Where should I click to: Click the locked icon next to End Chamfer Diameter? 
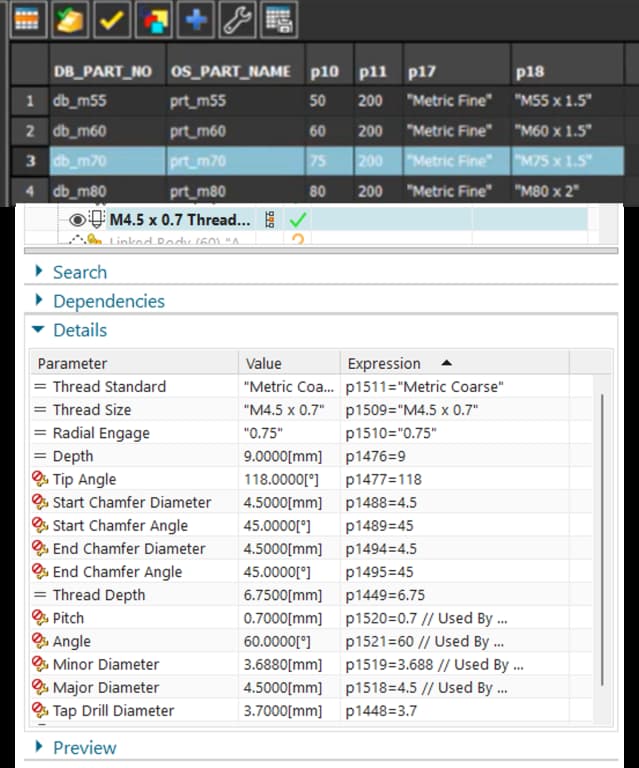click(x=40, y=548)
